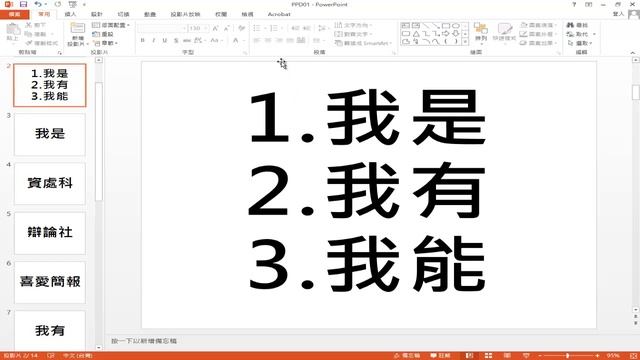Toggle Notes button in status bar
Image resolution: width=640 pixels, height=360 pixels.
click(x=407, y=356)
